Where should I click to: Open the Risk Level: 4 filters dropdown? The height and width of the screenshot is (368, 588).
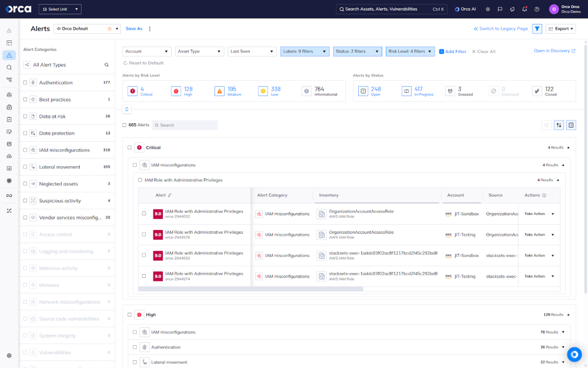coord(411,51)
